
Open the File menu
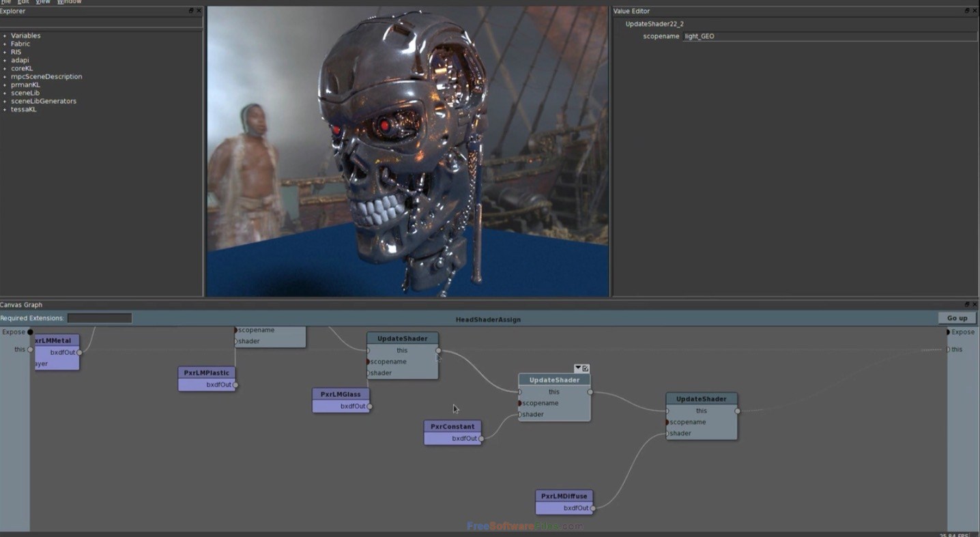[x=5, y=2]
